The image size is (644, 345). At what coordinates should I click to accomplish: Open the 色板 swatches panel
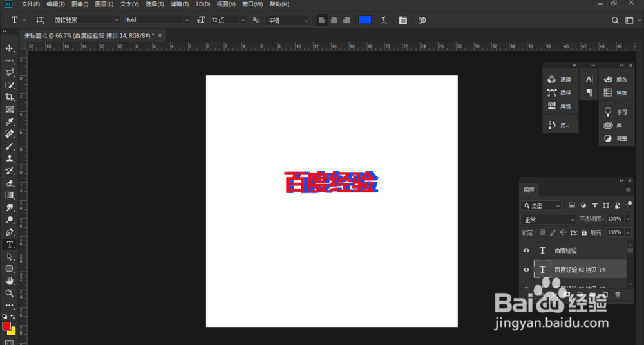coord(616,93)
